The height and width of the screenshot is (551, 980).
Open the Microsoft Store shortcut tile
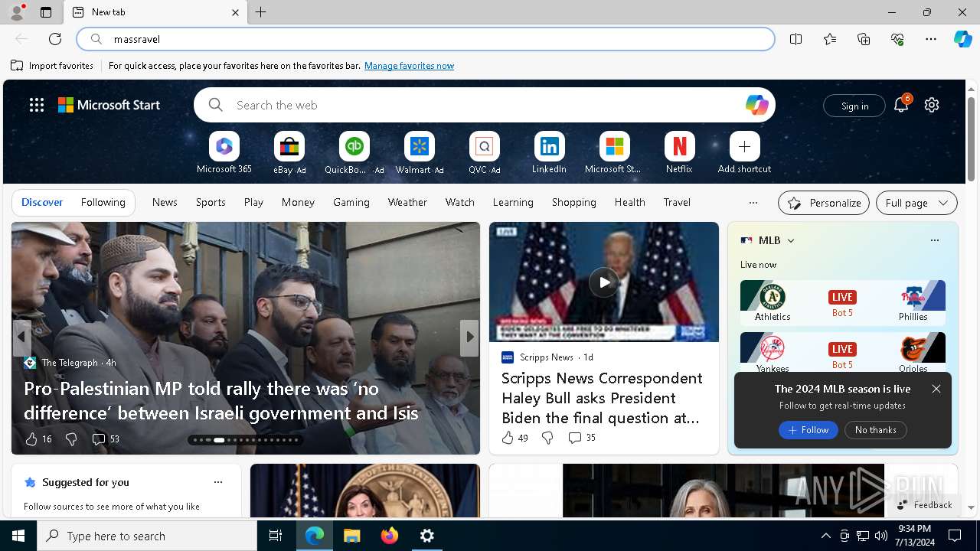point(614,153)
